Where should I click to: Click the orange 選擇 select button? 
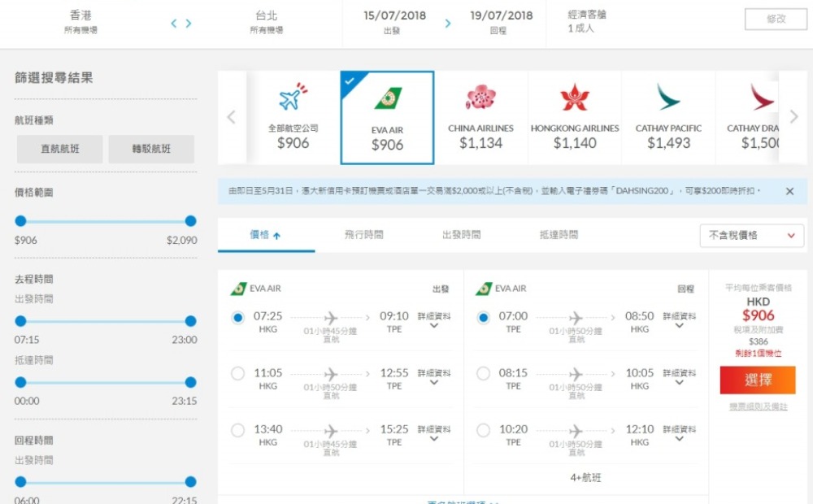pyautogui.click(x=758, y=380)
